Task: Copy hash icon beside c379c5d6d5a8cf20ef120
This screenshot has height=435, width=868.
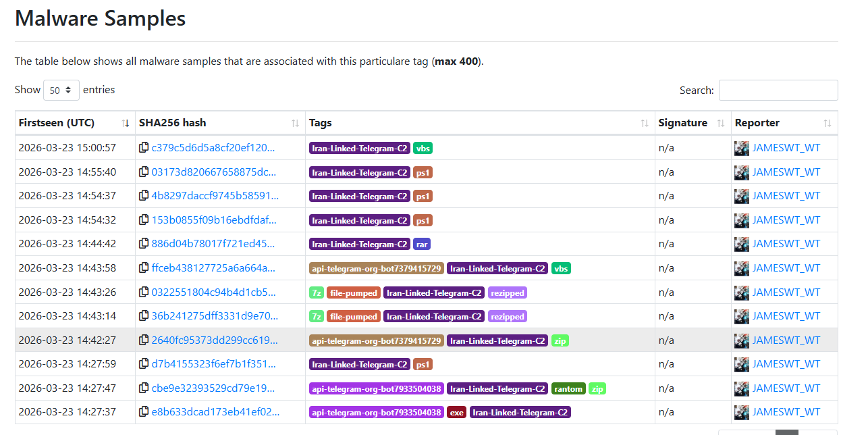Action: (144, 148)
